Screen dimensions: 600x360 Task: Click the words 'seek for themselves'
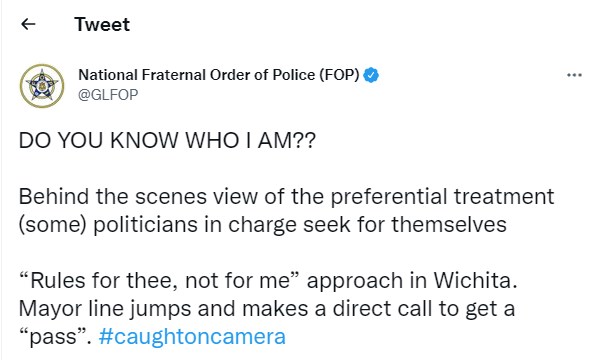(405, 225)
